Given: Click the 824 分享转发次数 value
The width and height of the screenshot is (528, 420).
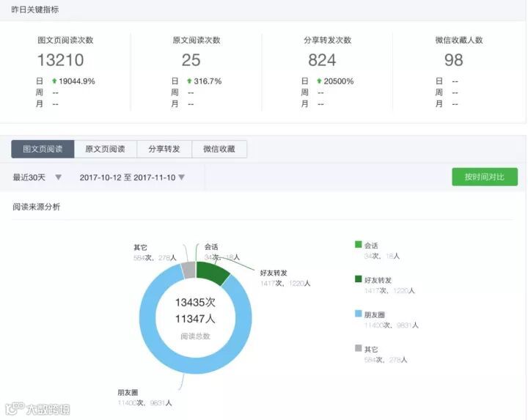Looking at the screenshot, I should pos(322,60).
